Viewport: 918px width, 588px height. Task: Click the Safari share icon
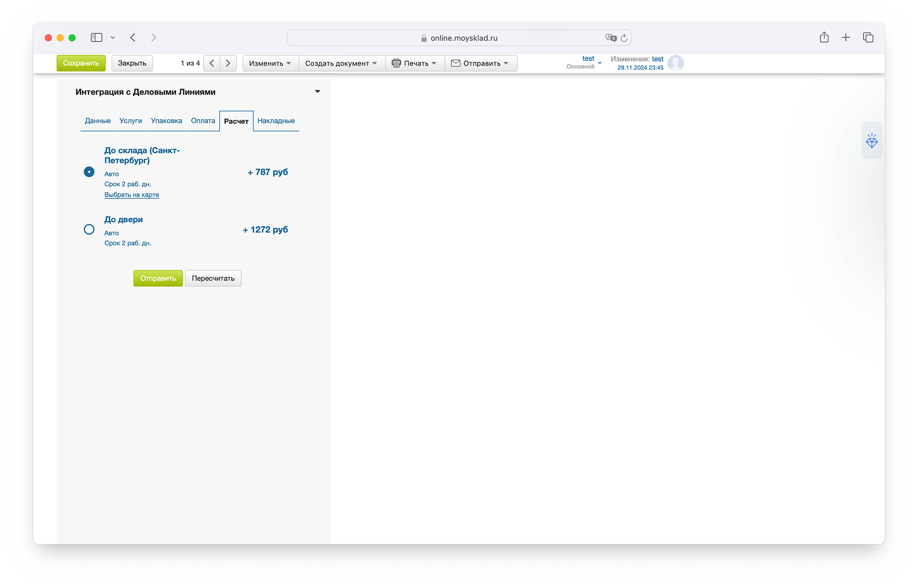824,38
